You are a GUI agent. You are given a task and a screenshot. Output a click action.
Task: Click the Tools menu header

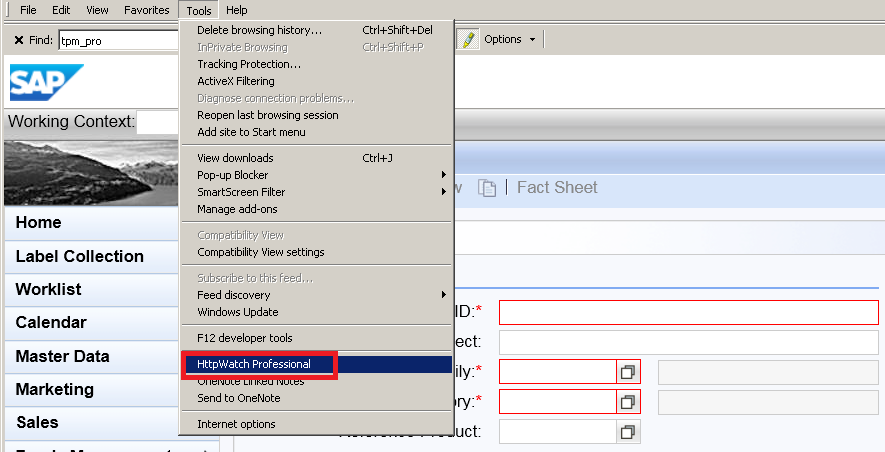[x=199, y=10]
